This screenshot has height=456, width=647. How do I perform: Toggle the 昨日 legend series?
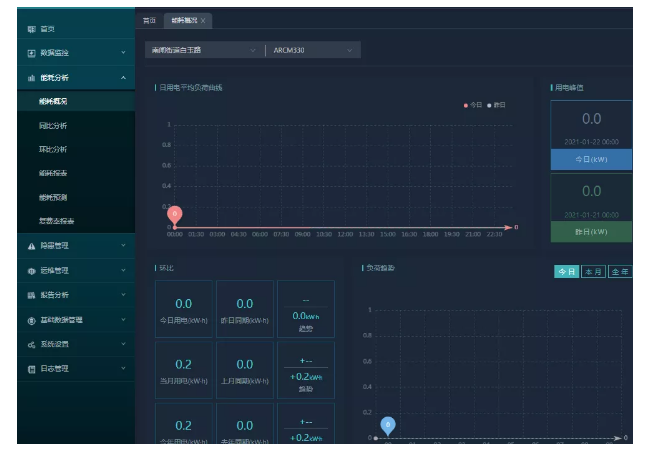pos(496,105)
